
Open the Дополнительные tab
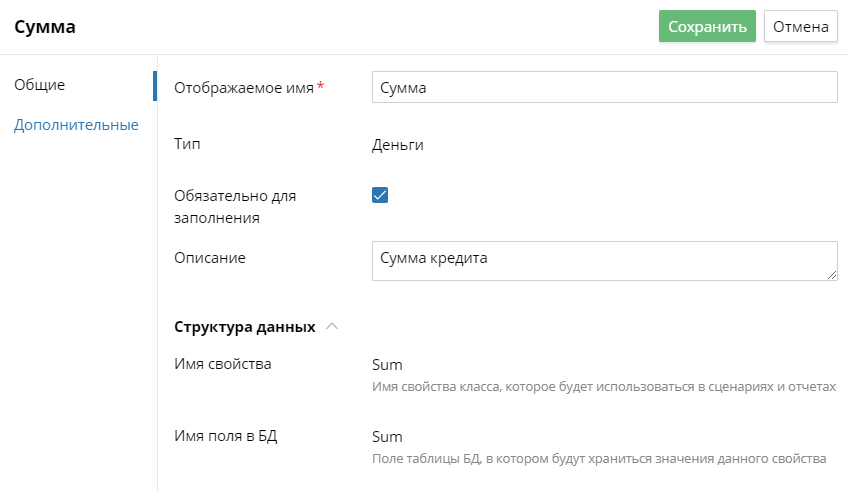tap(76, 125)
